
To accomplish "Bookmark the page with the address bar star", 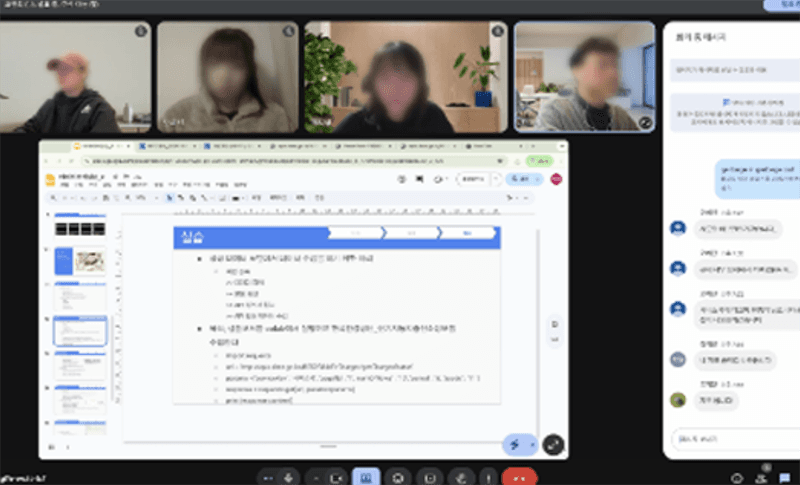I will [x=499, y=161].
